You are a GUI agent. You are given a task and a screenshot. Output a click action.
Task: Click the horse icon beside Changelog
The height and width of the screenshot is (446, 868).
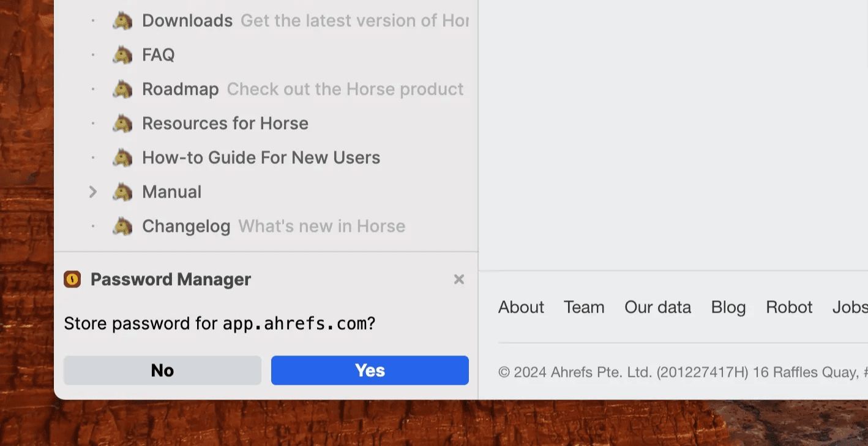123,226
